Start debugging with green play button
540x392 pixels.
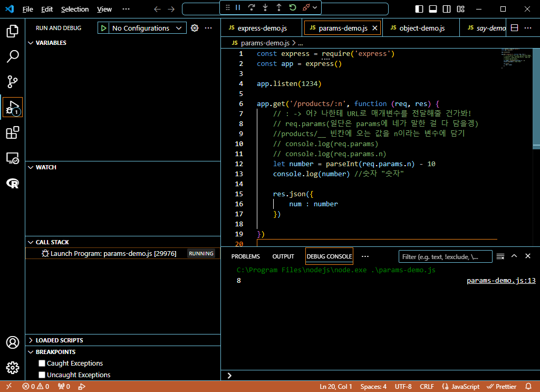click(104, 28)
